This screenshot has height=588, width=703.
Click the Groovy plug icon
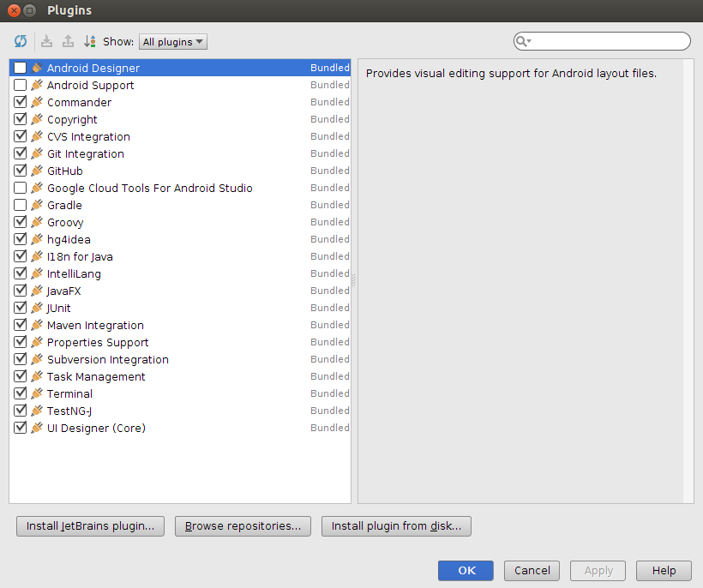[x=37, y=222]
